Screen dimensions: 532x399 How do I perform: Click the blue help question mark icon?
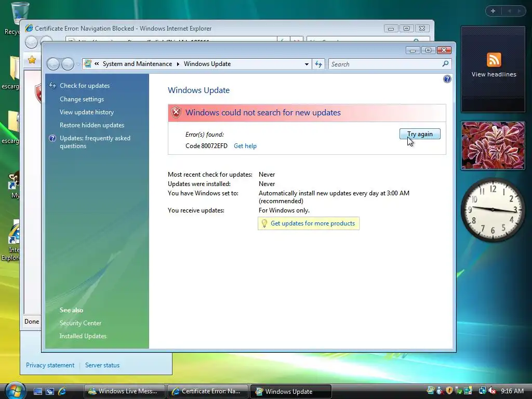click(x=447, y=79)
